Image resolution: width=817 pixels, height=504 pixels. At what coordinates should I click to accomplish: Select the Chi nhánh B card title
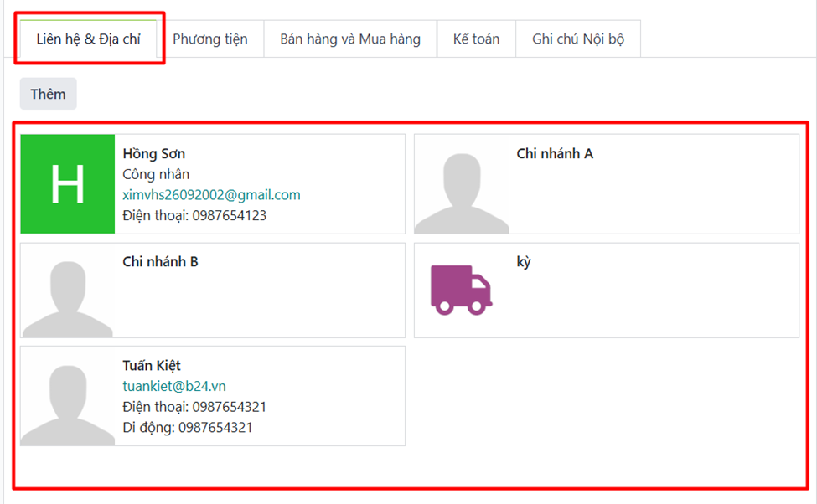pyautogui.click(x=160, y=262)
